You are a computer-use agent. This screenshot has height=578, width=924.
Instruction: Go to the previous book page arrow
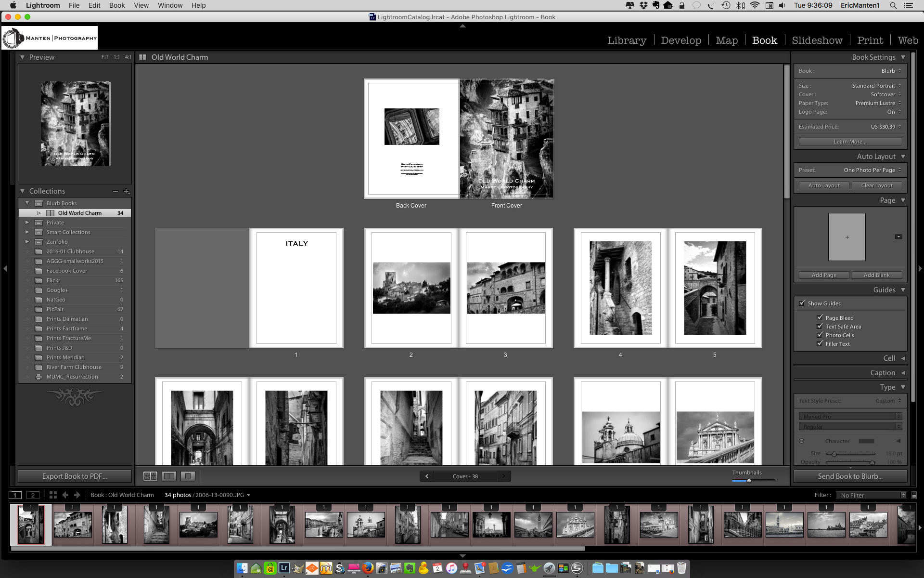tap(426, 476)
